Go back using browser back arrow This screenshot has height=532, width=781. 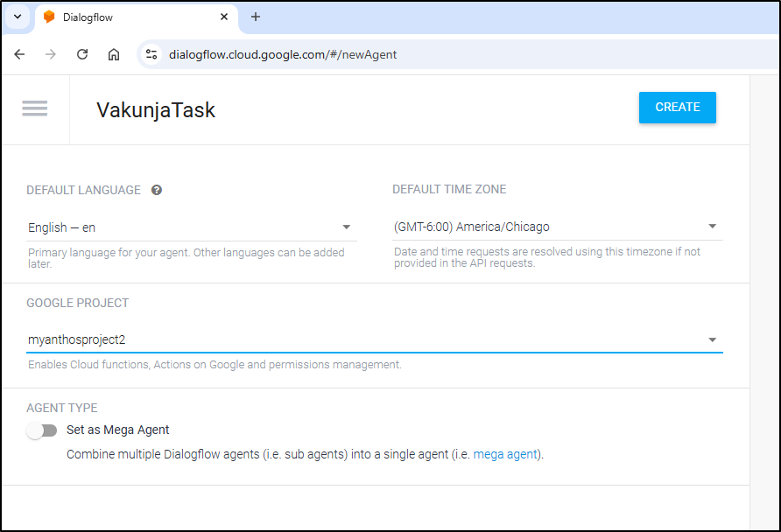[x=19, y=54]
